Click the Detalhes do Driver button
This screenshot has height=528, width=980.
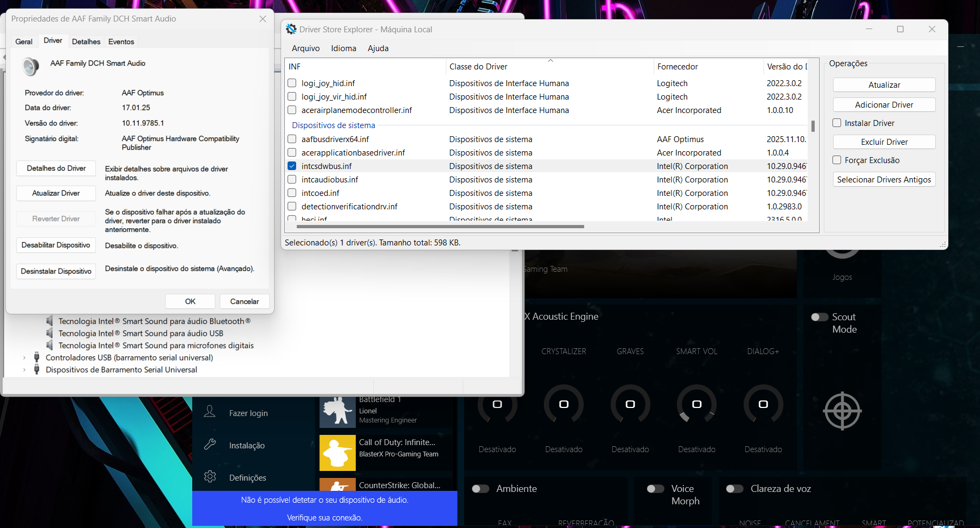point(56,168)
